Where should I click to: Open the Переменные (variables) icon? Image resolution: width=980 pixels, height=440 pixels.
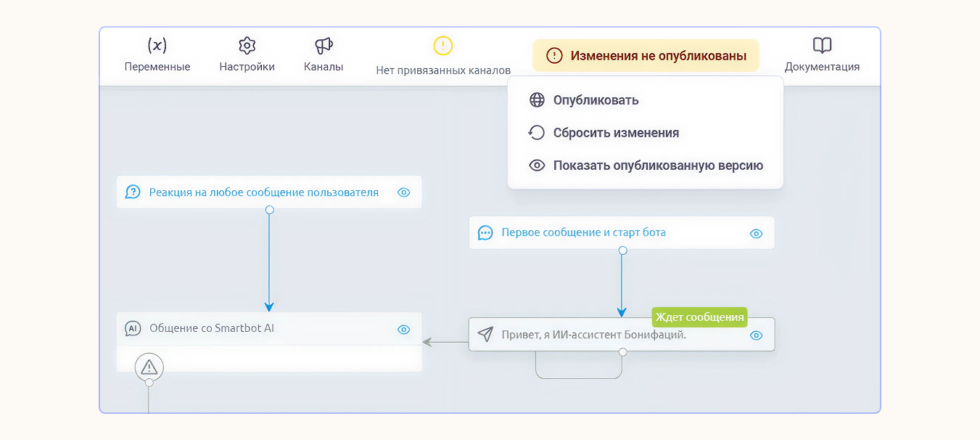pos(157,46)
